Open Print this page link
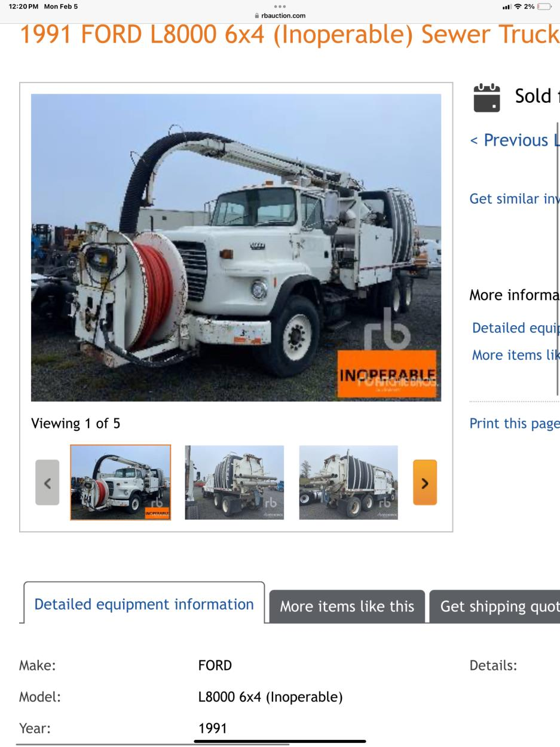This screenshot has height=747, width=560. click(515, 423)
